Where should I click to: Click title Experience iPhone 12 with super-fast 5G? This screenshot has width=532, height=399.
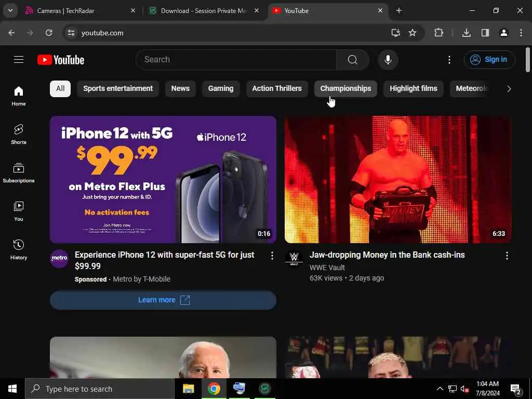[165, 260]
